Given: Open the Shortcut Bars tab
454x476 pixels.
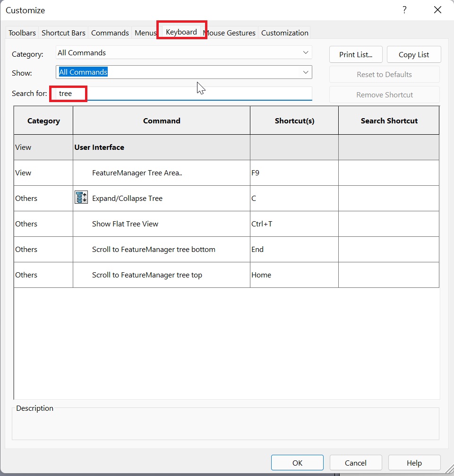Looking at the screenshot, I should (63, 33).
